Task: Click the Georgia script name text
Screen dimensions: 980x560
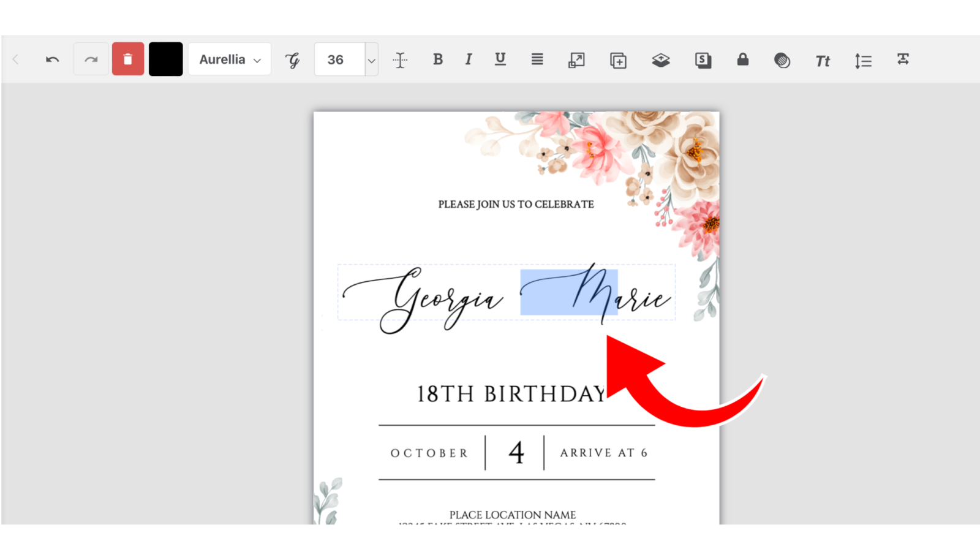Action: tap(423, 300)
